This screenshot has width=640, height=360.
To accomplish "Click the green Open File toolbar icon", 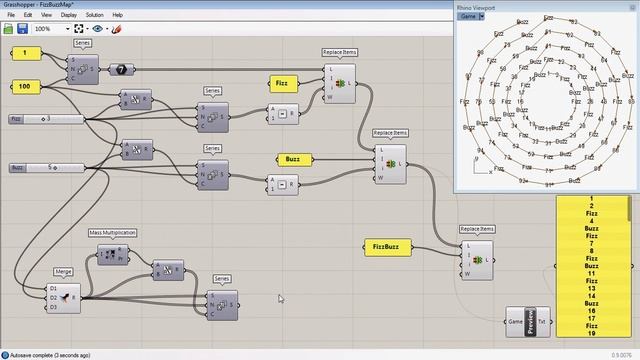I will pyautogui.click(x=8, y=29).
